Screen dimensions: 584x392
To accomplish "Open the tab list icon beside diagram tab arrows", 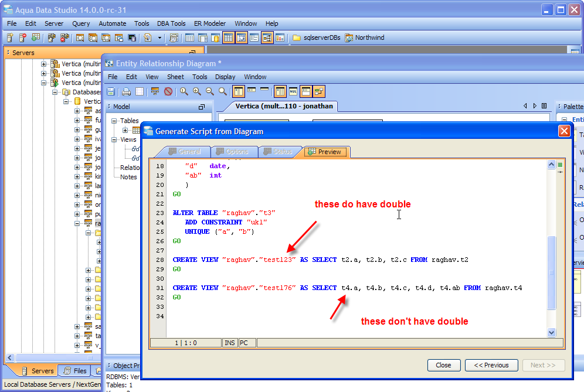I will [544, 106].
